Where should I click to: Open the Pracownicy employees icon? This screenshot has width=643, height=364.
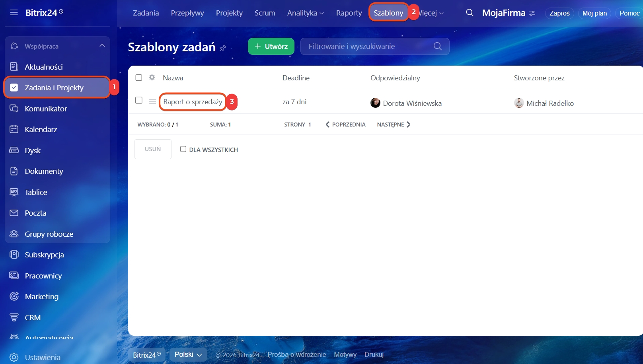tap(14, 275)
